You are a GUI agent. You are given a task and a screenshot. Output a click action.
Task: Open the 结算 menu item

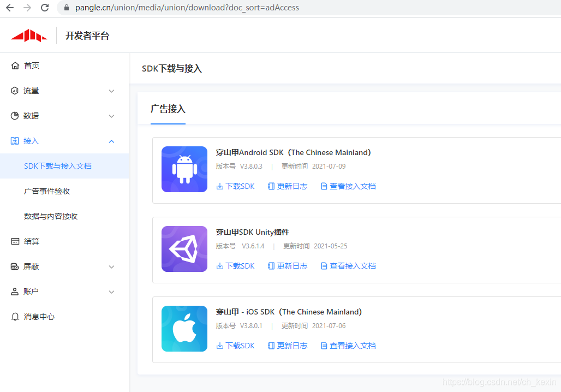(x=64, y=241)
